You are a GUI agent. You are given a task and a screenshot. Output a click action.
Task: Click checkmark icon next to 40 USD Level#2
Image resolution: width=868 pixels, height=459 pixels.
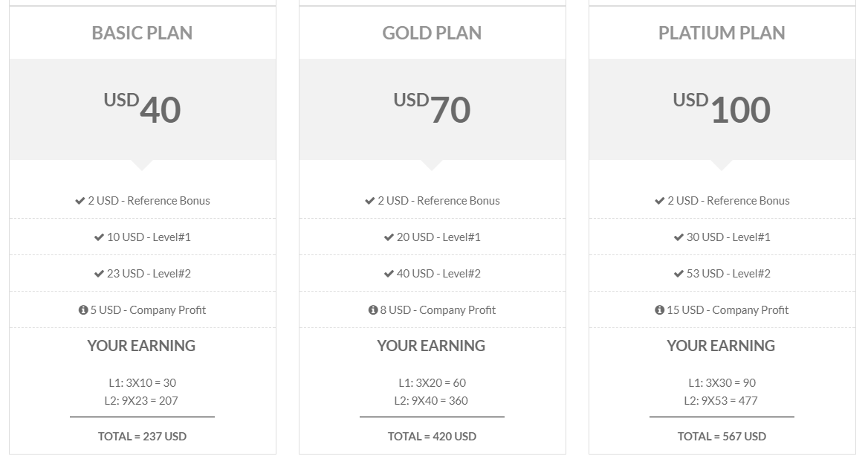pyautogui.click(x=389, y=274)
